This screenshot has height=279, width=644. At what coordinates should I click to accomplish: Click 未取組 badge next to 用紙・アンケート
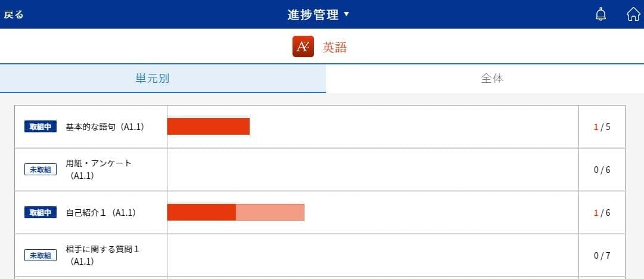point(41,169)
